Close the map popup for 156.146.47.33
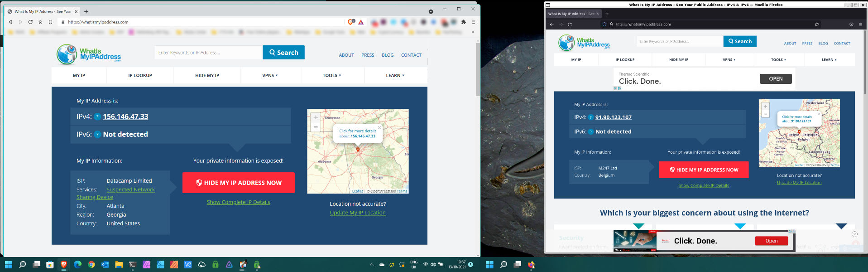 point(379,127)
